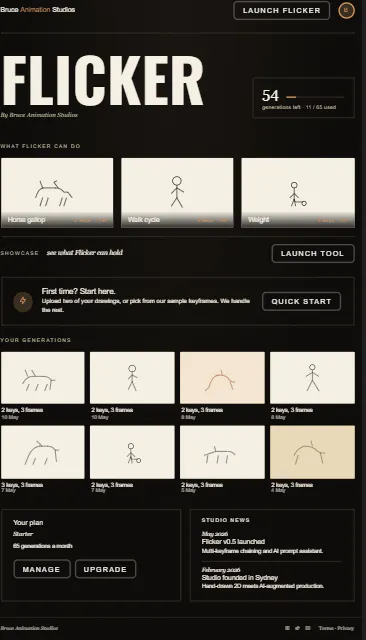
Task: Click the generations usage progress bar
Action: tap(315, 97)
